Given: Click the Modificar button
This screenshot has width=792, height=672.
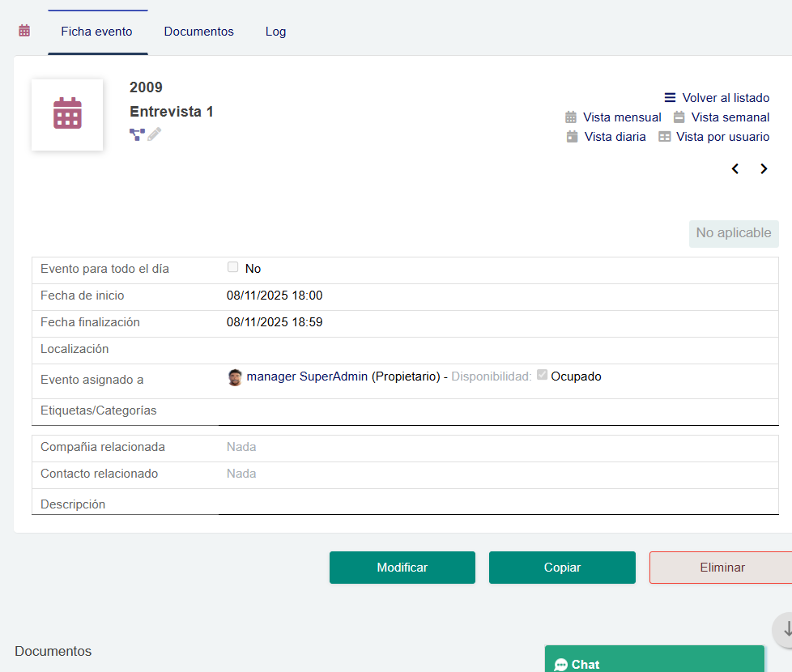Looking at the screenshot, I should coord(402,567).
